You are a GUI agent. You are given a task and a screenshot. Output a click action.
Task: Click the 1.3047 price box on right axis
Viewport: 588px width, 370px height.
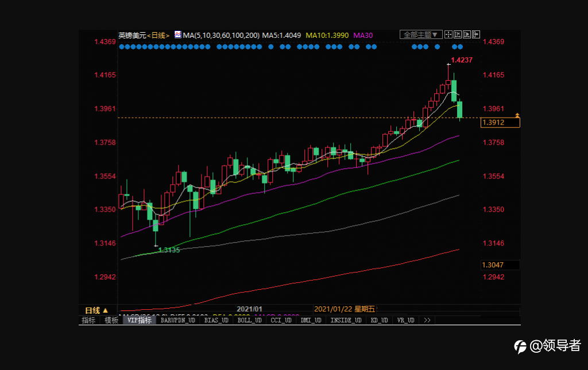click(x=500, y=265)
